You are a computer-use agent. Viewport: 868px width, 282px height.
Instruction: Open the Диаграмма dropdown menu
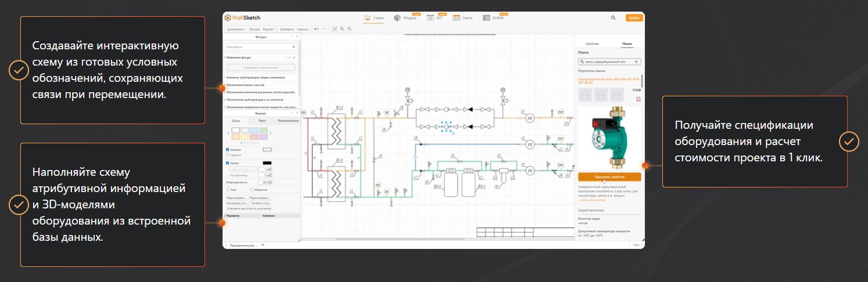[236, 28]
